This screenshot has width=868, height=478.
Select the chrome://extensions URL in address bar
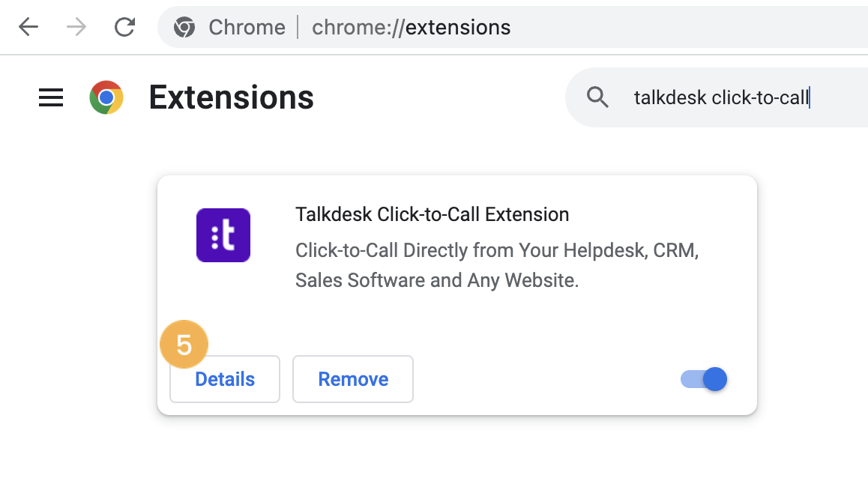point(412,27)
